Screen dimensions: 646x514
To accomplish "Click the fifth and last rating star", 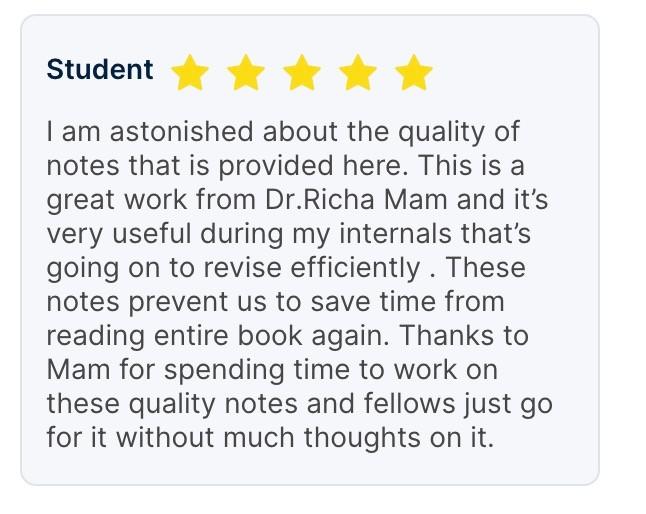I will (x=414, y=72).
